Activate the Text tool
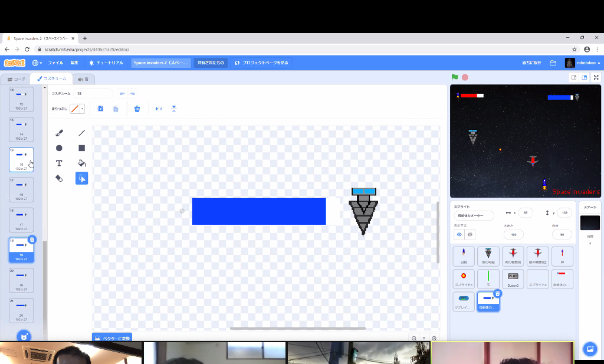 coord(59,163)
